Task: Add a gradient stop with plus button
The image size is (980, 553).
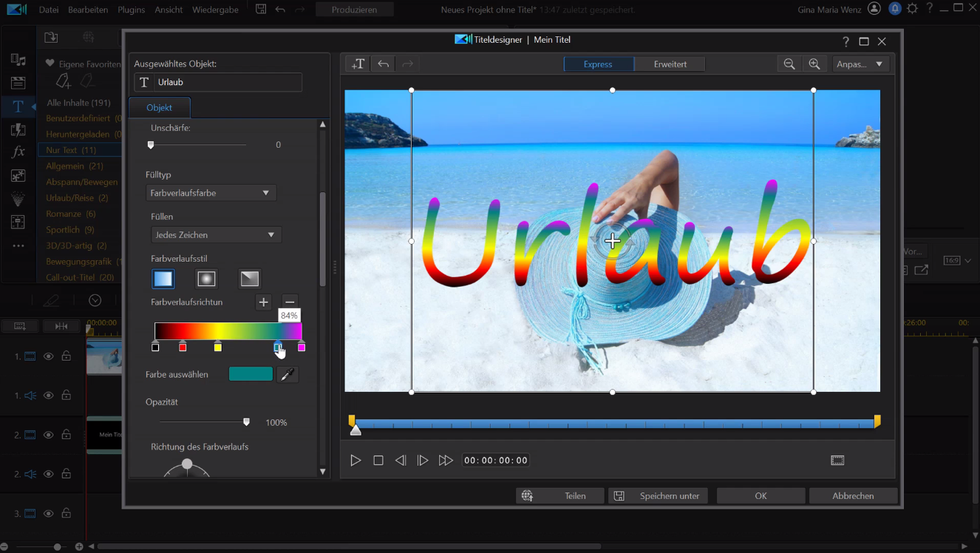Action: pyautogui.click(x=263, y=302)
